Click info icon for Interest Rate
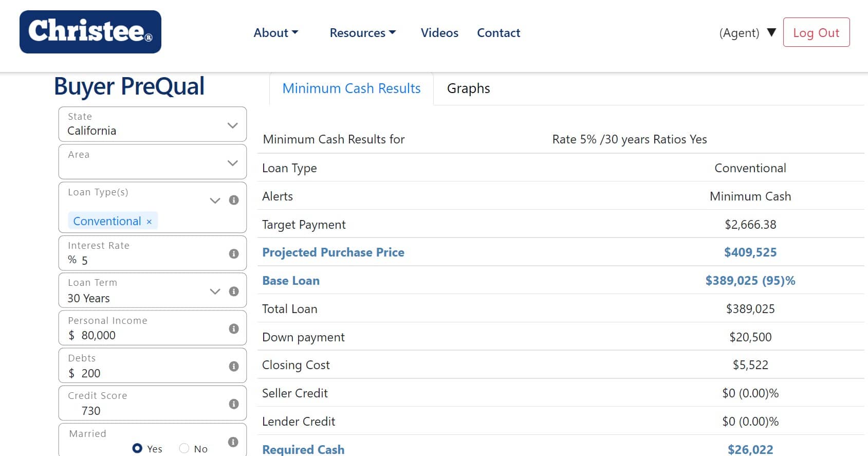The height and width of the screenshot is (456, 868). coord(234,253)
